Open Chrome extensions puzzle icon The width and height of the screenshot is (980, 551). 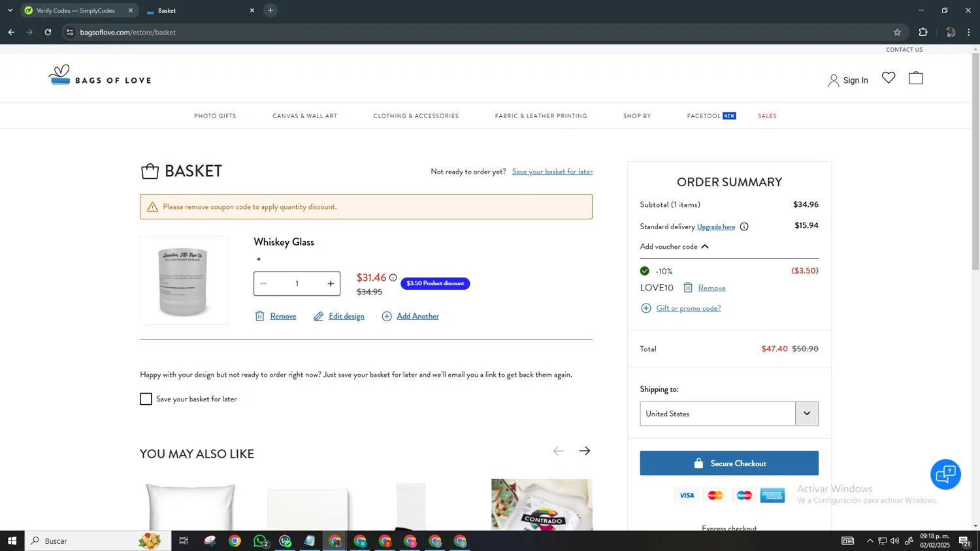click(923, 32)
